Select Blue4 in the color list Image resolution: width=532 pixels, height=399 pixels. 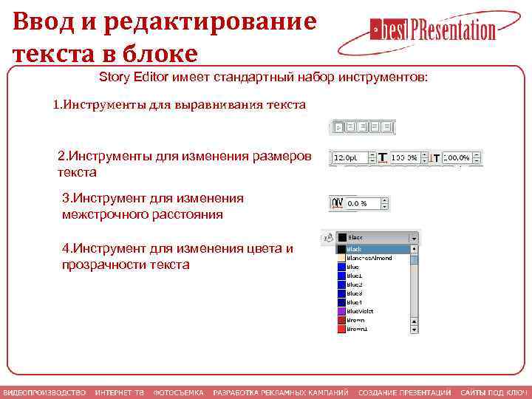click(373, 302)
